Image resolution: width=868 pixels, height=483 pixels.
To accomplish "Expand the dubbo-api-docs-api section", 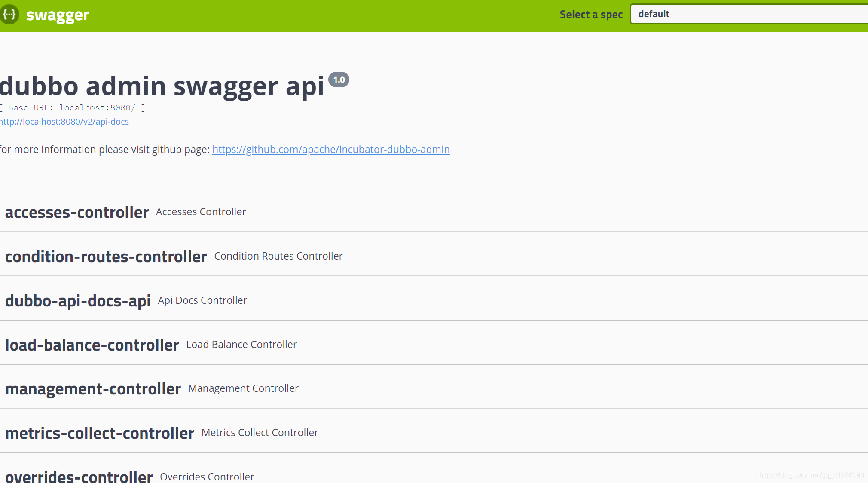I will 78,301.
